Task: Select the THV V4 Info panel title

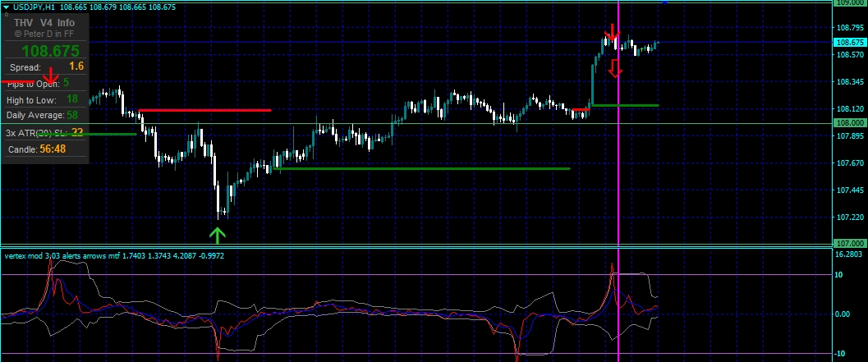Action: click(x=44, y=23)
